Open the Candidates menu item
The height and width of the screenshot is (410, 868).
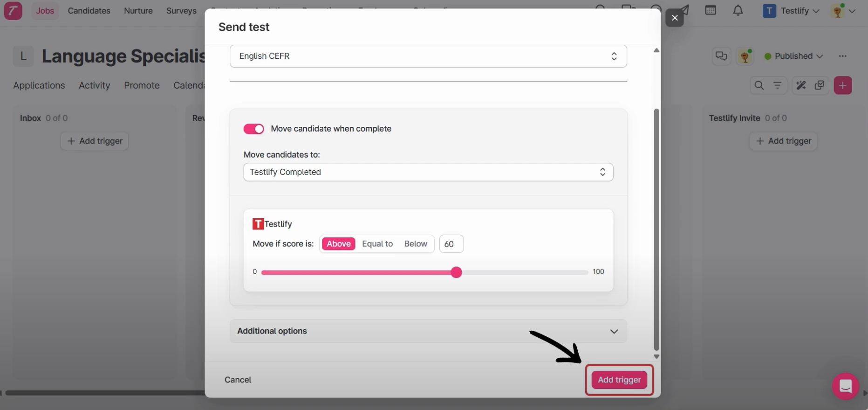click(89, 10)
